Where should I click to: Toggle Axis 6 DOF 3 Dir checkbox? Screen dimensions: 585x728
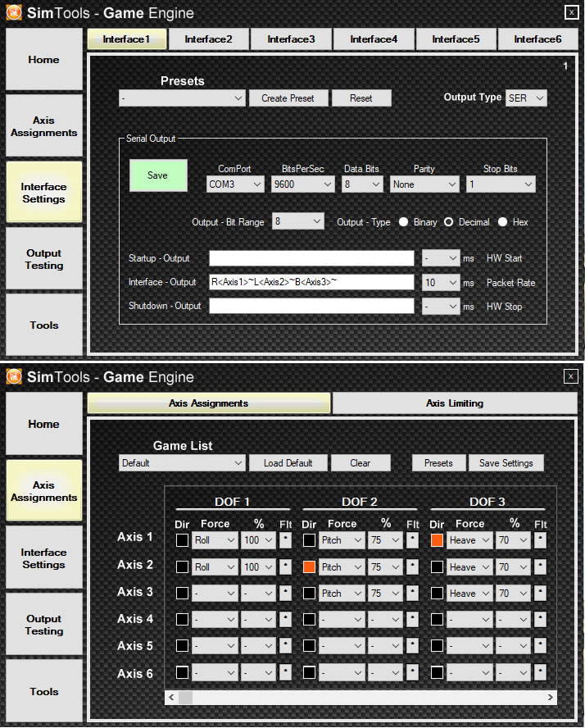437,672
